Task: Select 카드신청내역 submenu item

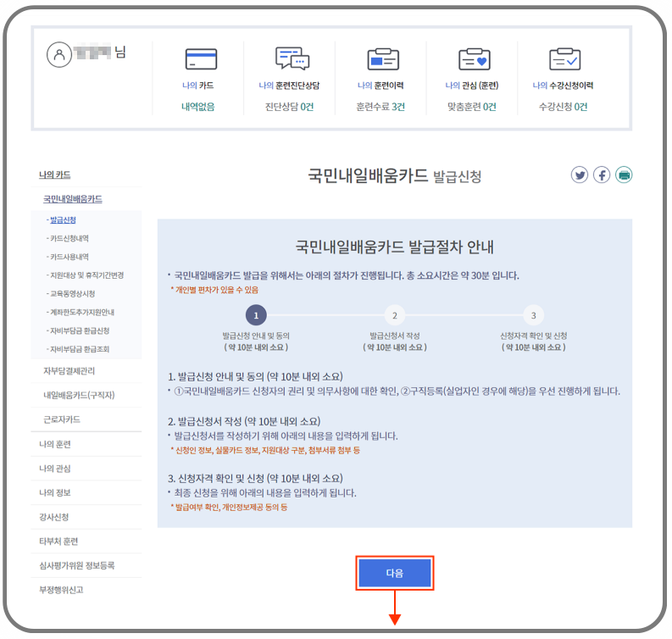Action: tap(68, 238)
